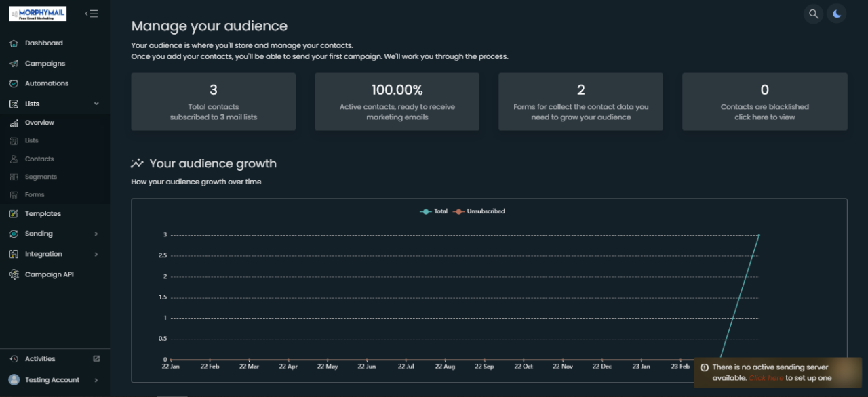Collapse the Lists menu chevron
The image size is (868, 397).
(96, 104)
